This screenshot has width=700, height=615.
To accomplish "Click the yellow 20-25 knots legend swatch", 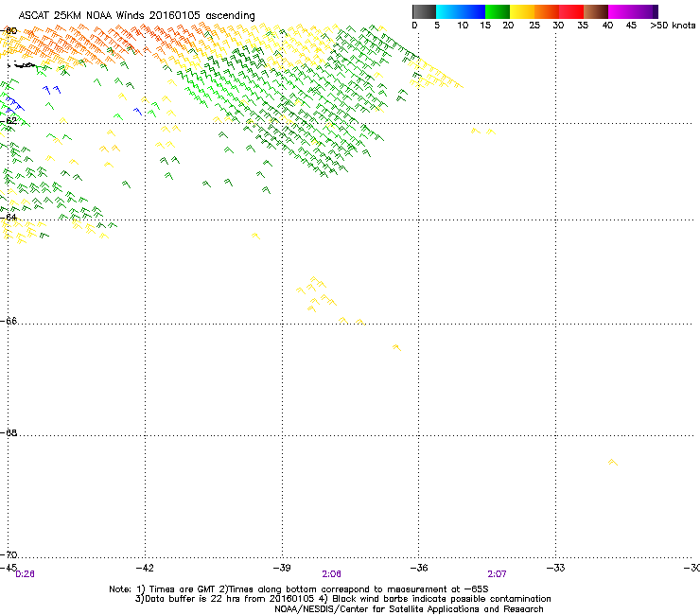I will (x=522, y=11).
